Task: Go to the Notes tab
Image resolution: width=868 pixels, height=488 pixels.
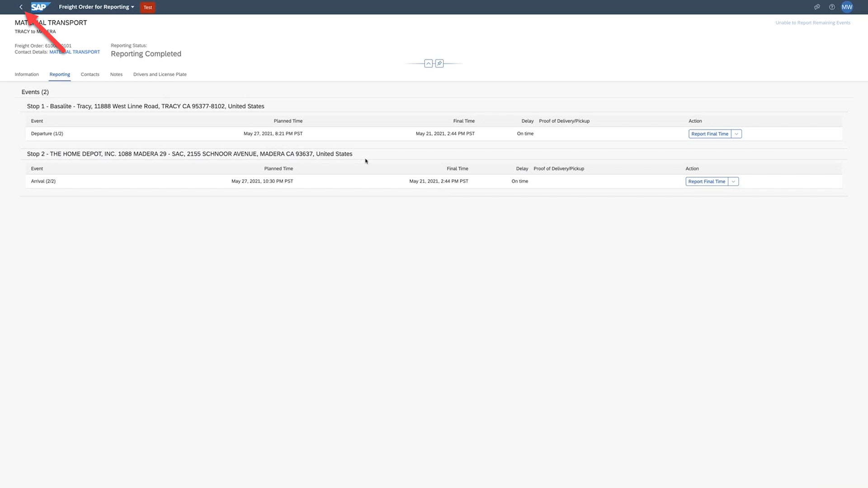Action: 116,75
